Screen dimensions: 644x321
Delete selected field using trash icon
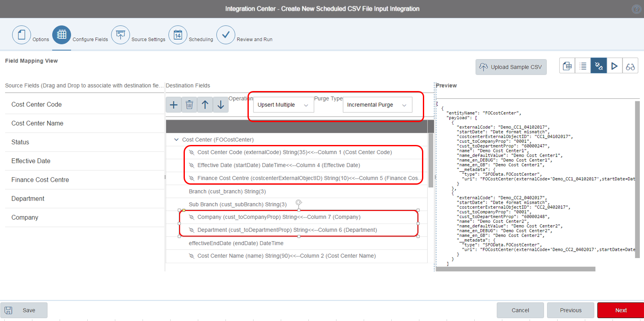(189, 104)
